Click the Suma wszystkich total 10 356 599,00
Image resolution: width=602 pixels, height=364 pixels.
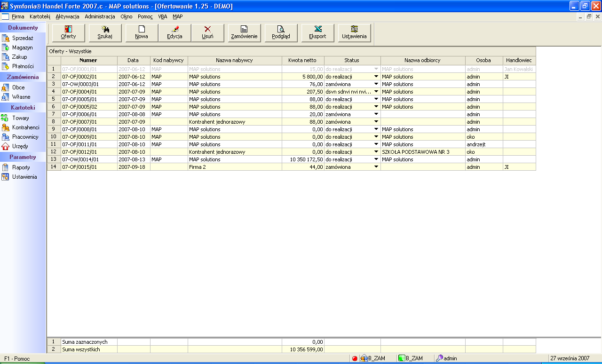(303, 349)
